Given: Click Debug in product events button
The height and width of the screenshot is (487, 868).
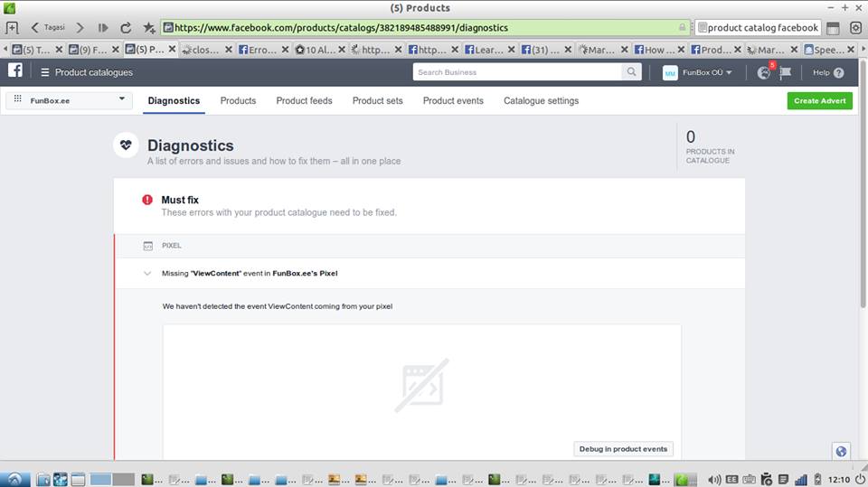Looking at the screenshot, I should tap(623, 449).
